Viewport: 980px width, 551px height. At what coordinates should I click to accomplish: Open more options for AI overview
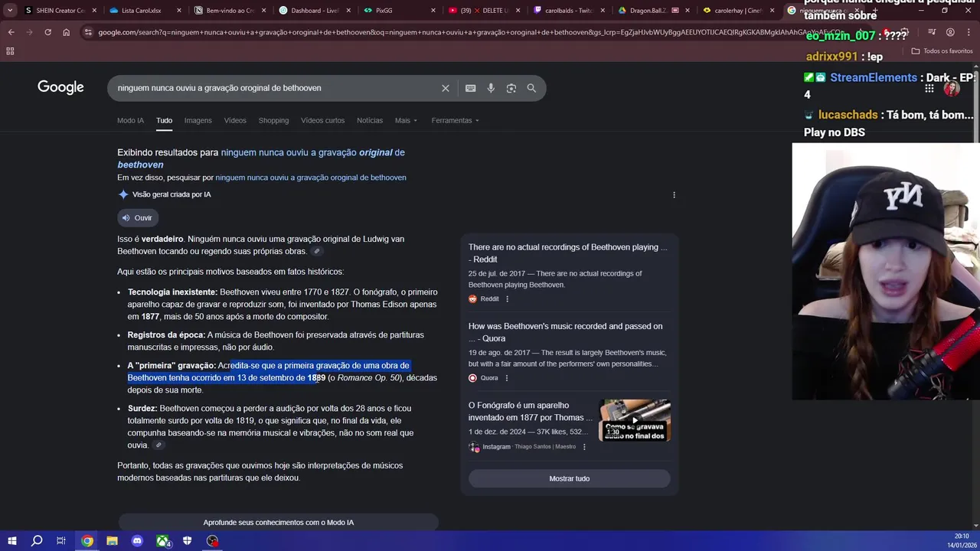674,194
